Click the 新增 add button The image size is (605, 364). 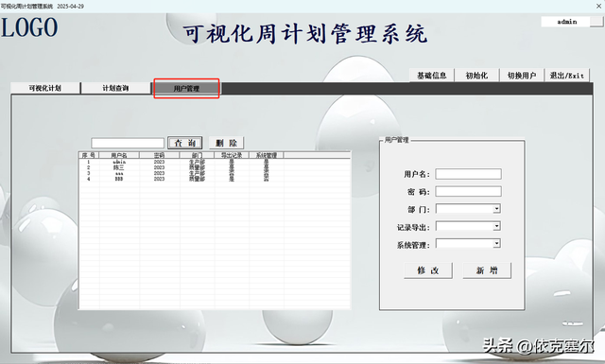pos(487,270)
